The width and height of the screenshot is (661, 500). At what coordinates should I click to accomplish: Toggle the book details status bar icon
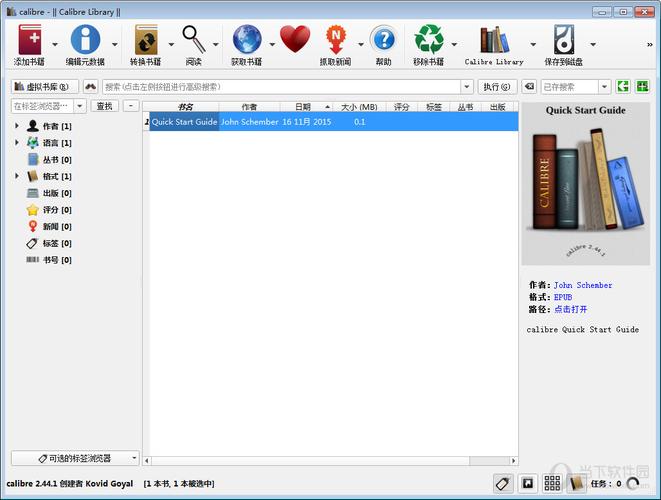coord(576,483)
